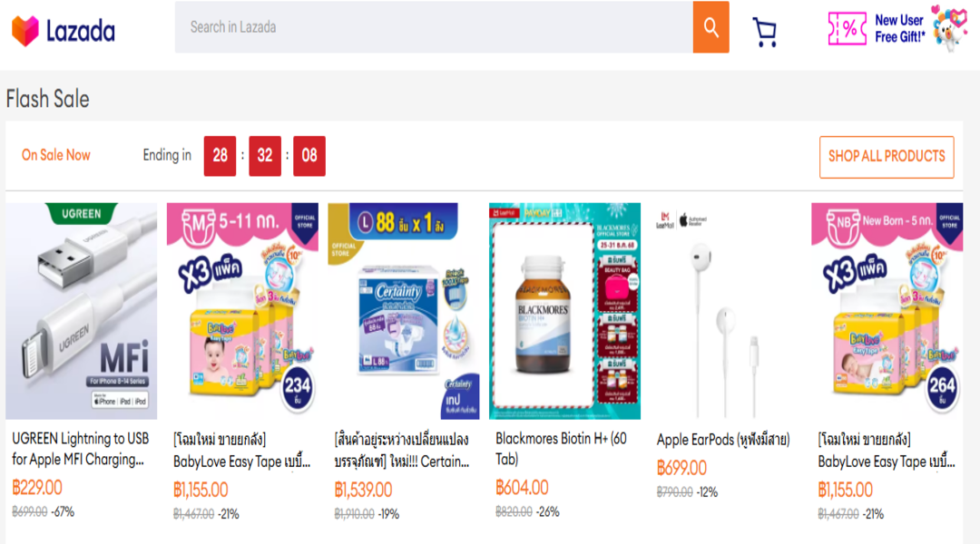This screenshot has height=544, width=980.
Task: Open the Apple EarPods product image
Action: pyautogui.click(x=726, y=310)
